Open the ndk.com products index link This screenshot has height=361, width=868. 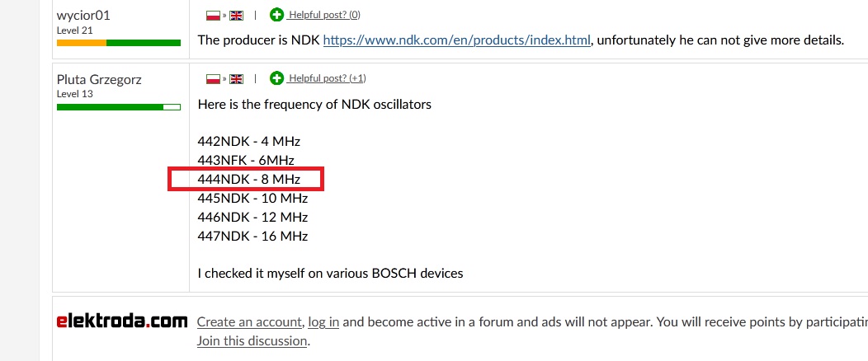click(x=457, y=40)
